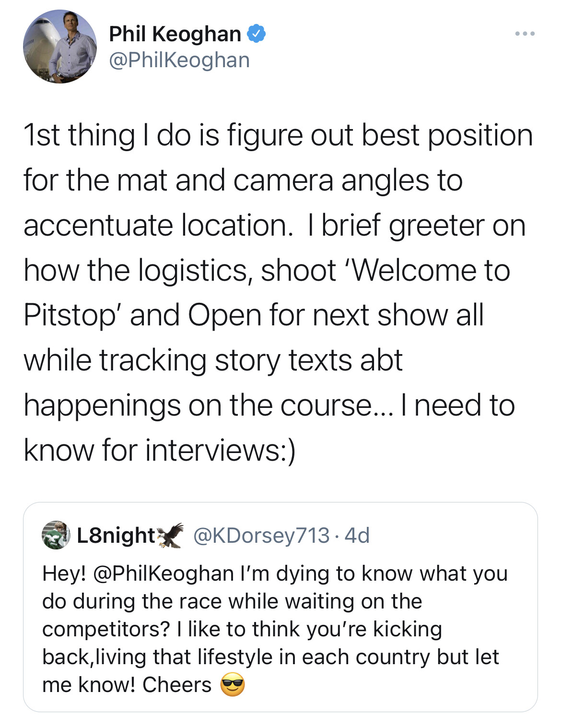This screenshot has width=561, height=728.
Task: Click "Hey!" at start of quoted tweet
Action: click(64, 573)
